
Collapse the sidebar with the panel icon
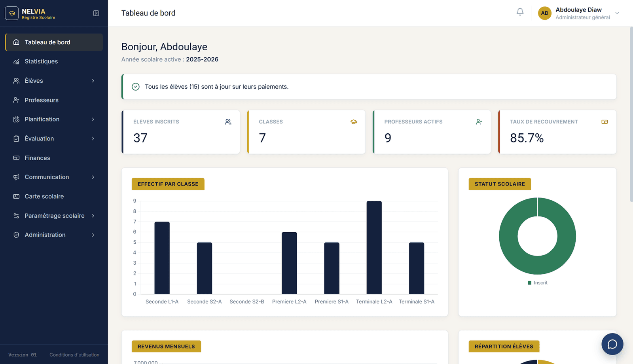click(96, 13)
